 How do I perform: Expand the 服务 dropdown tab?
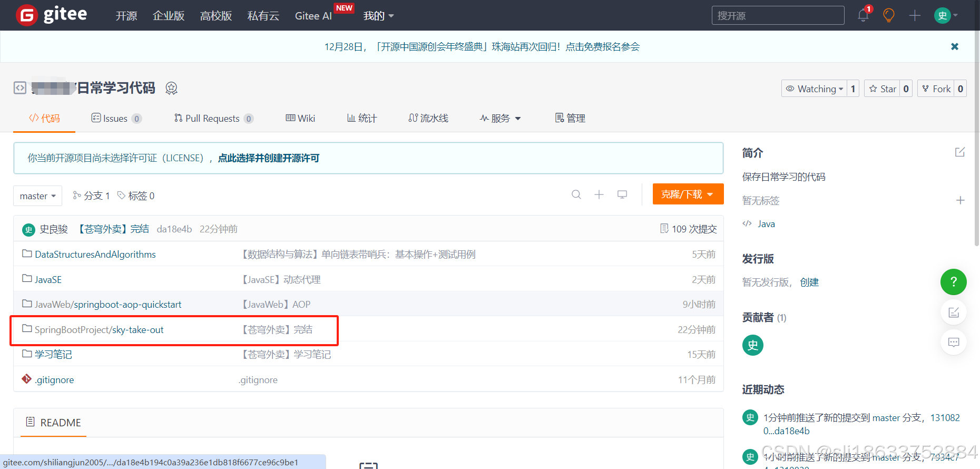tap(500, 118)
